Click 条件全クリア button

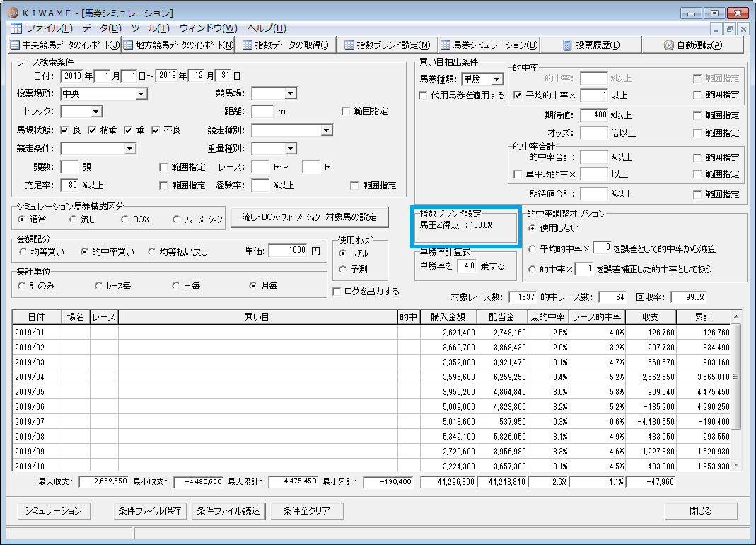click(x=307, y=511)
